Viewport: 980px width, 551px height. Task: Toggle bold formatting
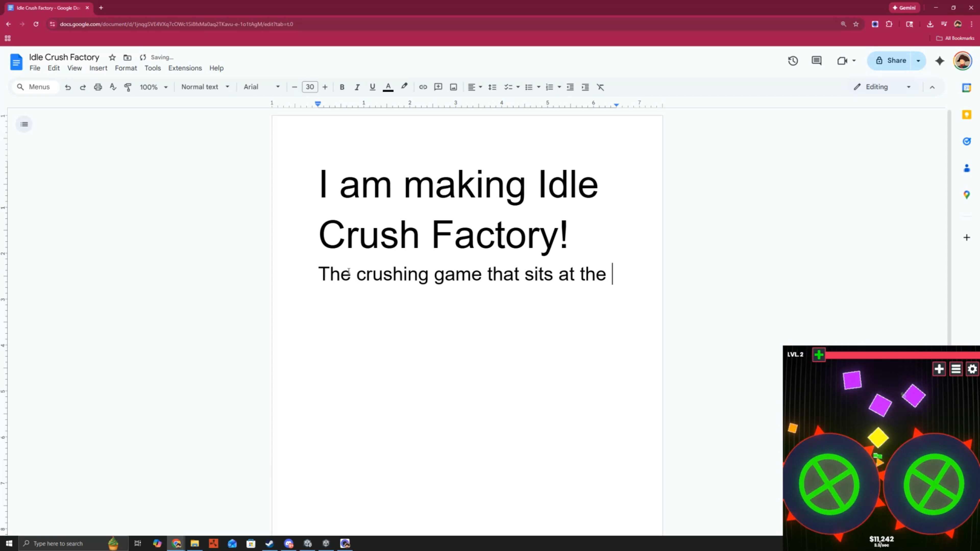[x=342, y=87]
